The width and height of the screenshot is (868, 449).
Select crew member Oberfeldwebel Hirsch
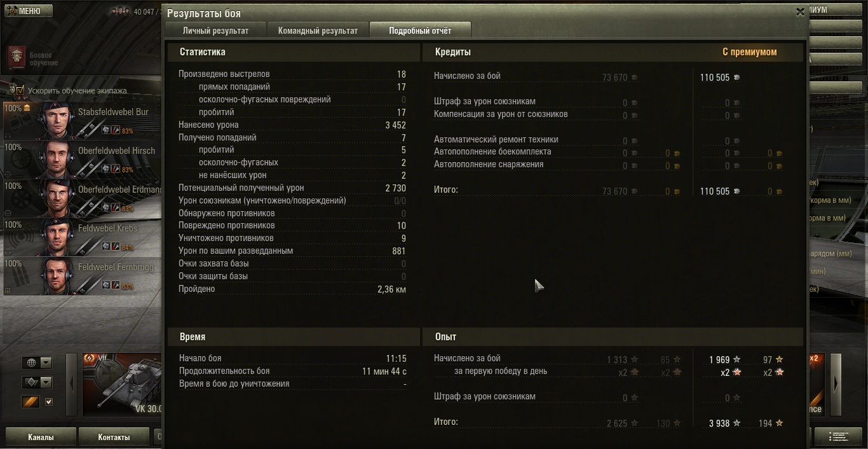82,159
